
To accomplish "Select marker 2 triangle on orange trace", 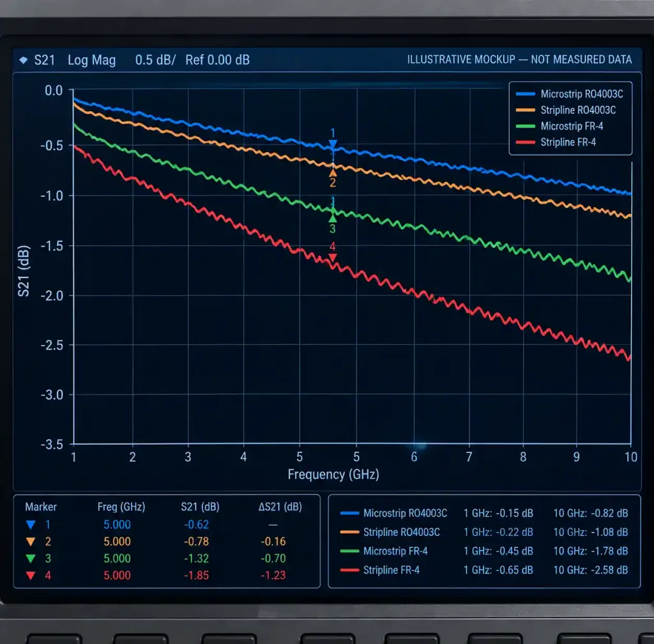I will pos(333,172).
